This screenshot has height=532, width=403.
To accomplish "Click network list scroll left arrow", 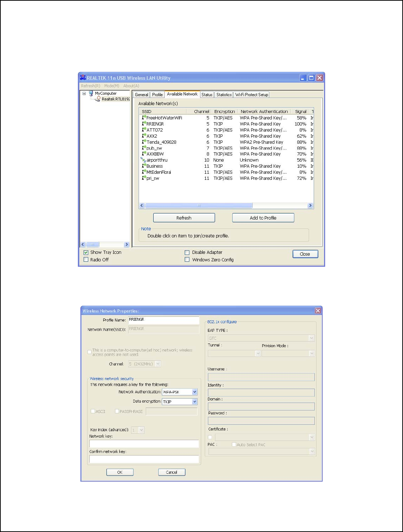I will (x=142, y=206).
